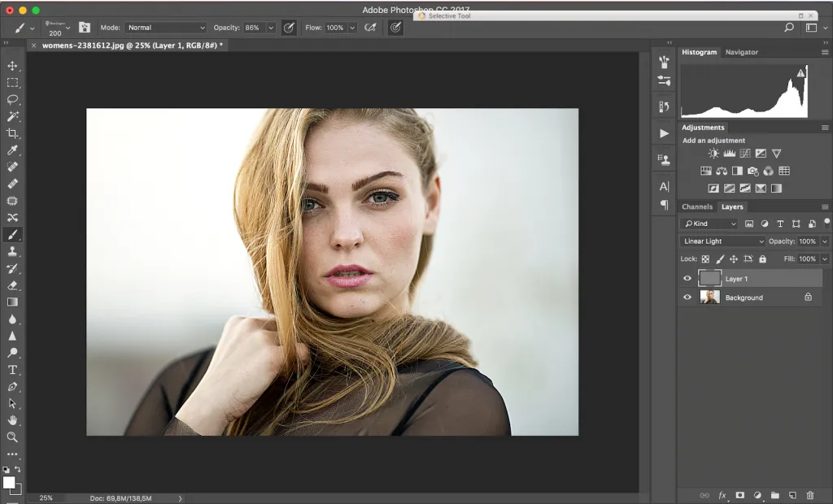Screen dimensions: 833x504
Task: Select the Magic Wand tool
Action: [x=12, y=116]
